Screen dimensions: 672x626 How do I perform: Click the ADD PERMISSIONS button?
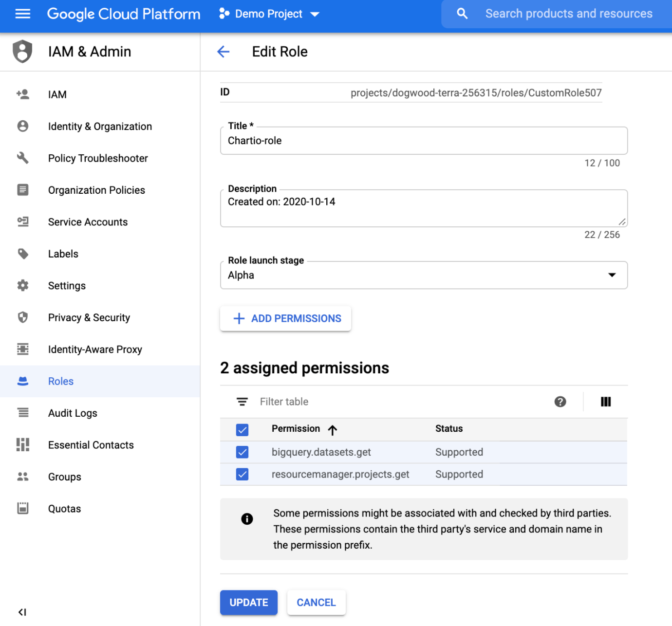[285, 318]
